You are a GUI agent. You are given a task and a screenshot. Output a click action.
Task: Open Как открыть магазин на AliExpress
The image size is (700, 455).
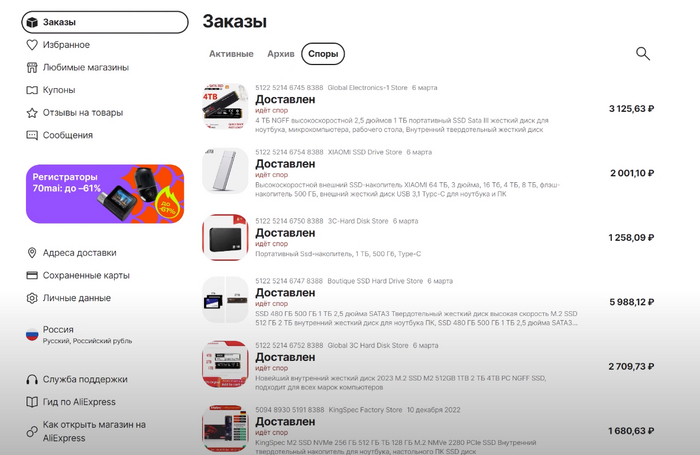pos(94,431)
